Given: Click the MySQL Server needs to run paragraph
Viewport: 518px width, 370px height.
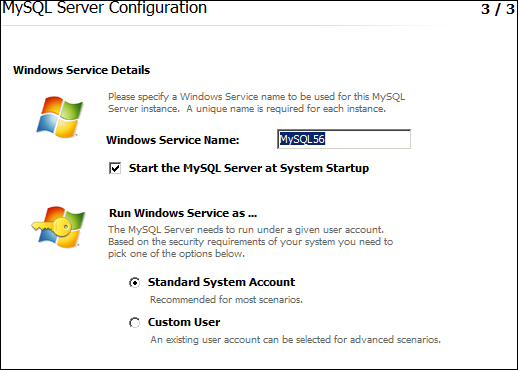Looking at the screenshot, I should 250,242.
